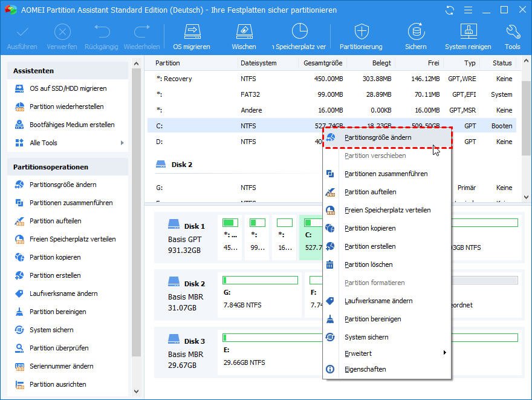Click sidebar Freien Speicherplatz verteilen icon

point(19,239)
